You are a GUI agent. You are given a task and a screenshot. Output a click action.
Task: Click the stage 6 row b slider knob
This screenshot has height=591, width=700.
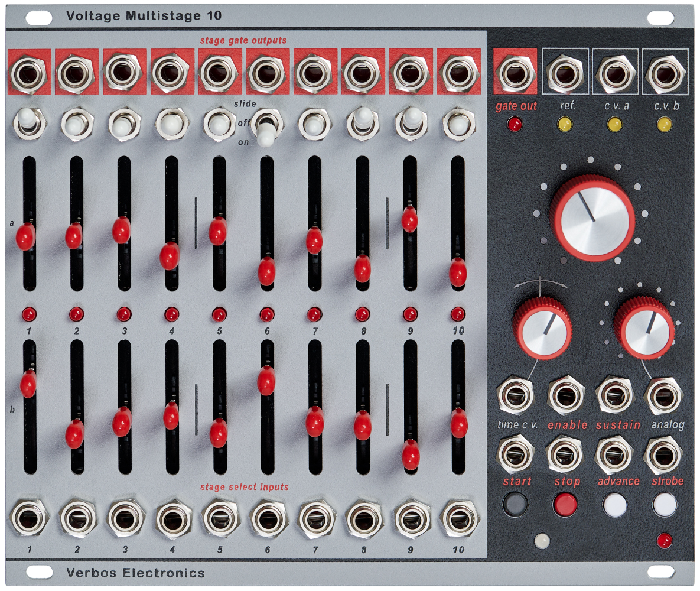point(266,381)
